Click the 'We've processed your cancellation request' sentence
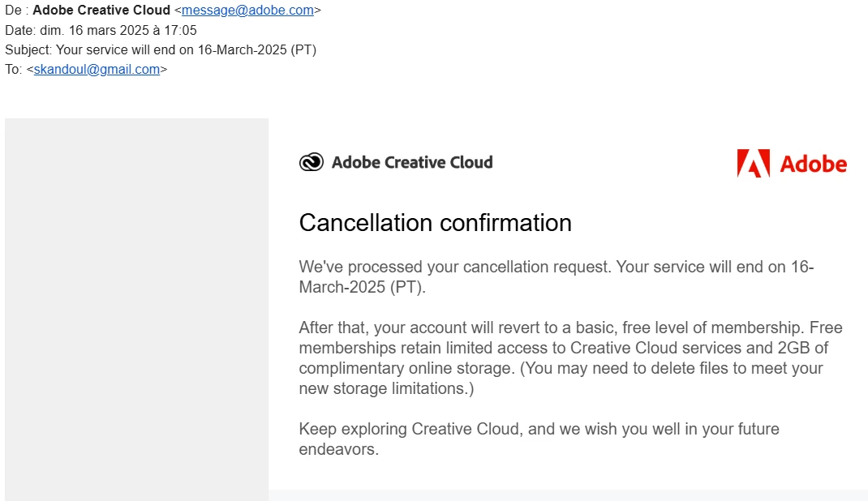Viewport: 868px width, 501px height. 454,268
